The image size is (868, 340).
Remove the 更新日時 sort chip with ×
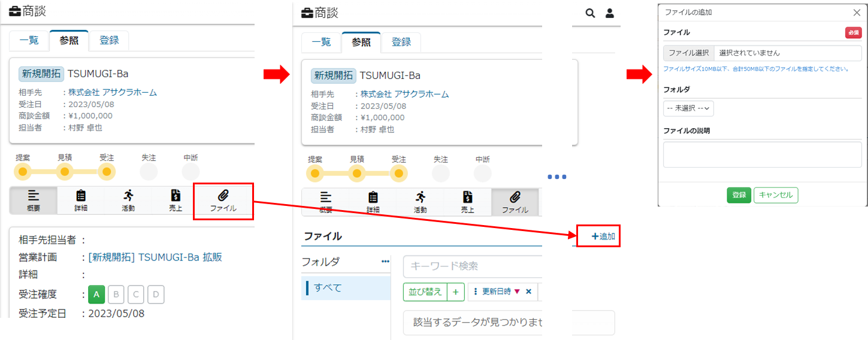(528, 292)
